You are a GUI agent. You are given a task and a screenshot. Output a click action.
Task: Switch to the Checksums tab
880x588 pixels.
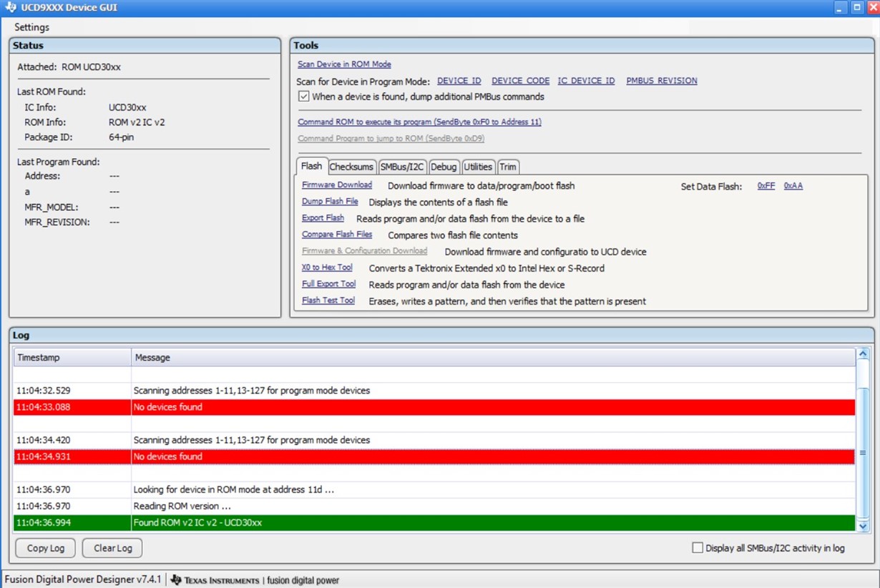click(x=351, y=167)
